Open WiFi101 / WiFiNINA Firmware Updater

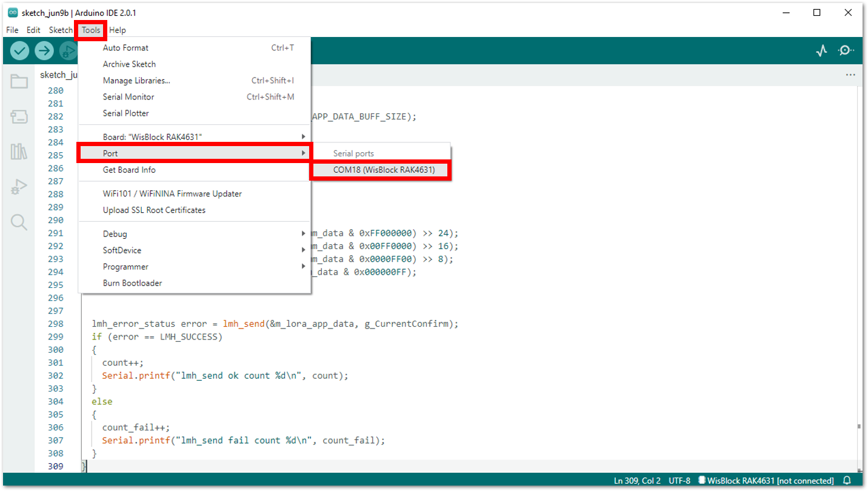(195, 194)
